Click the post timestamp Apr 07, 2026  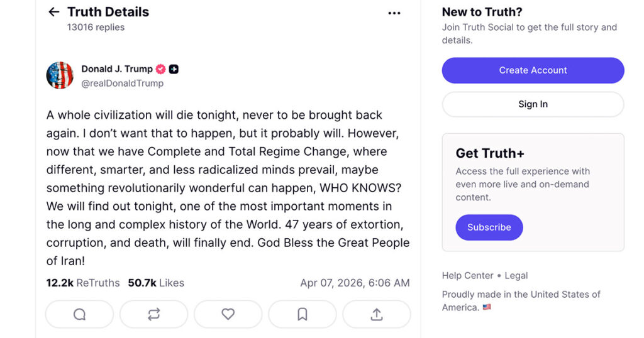point(355,283)
